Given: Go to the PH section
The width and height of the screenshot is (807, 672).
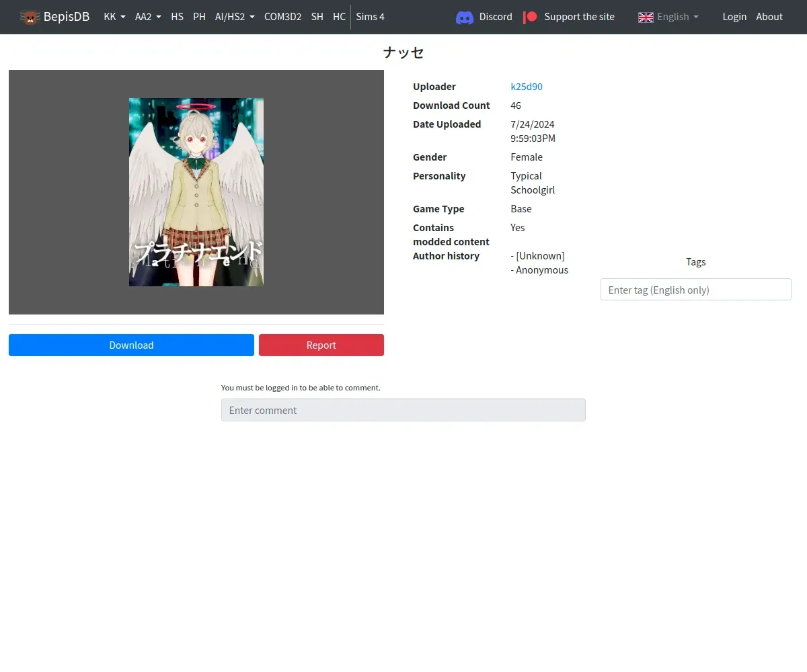Looking at the screenshot, I should pos(199,17).
